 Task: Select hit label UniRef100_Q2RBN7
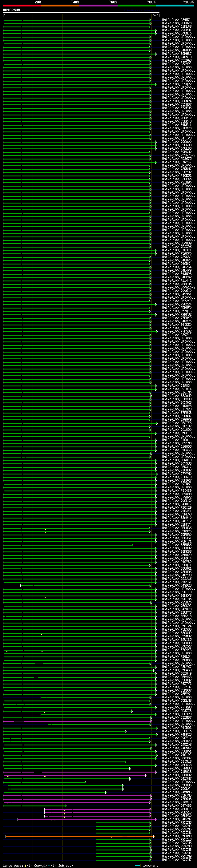tap(176, 169)
